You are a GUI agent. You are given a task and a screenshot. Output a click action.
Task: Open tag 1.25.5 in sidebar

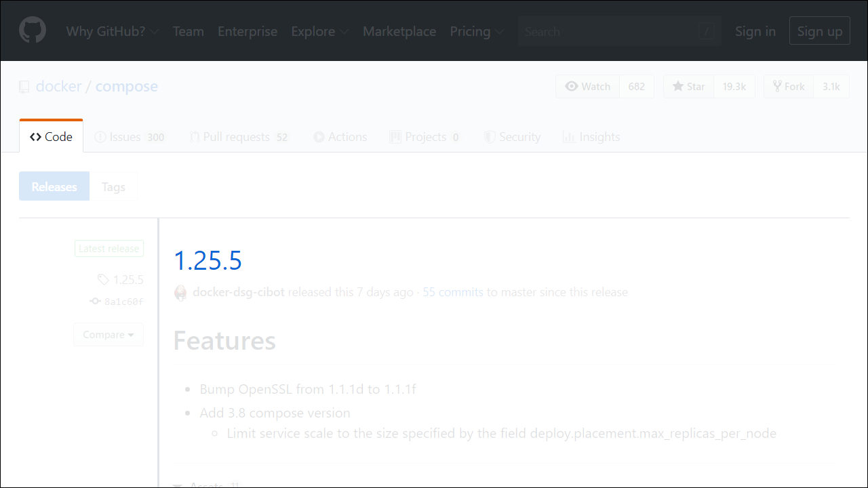[x=121, y=279]
